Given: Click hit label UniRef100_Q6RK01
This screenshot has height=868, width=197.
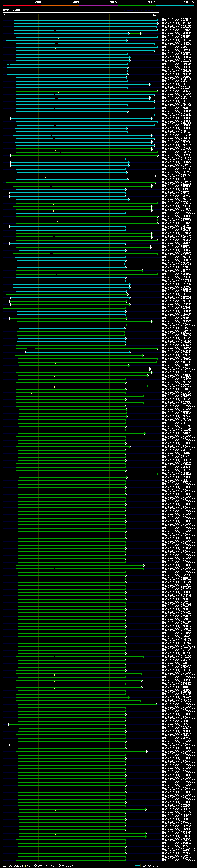Looking at the screenshot, I should [x=177, y=349].
